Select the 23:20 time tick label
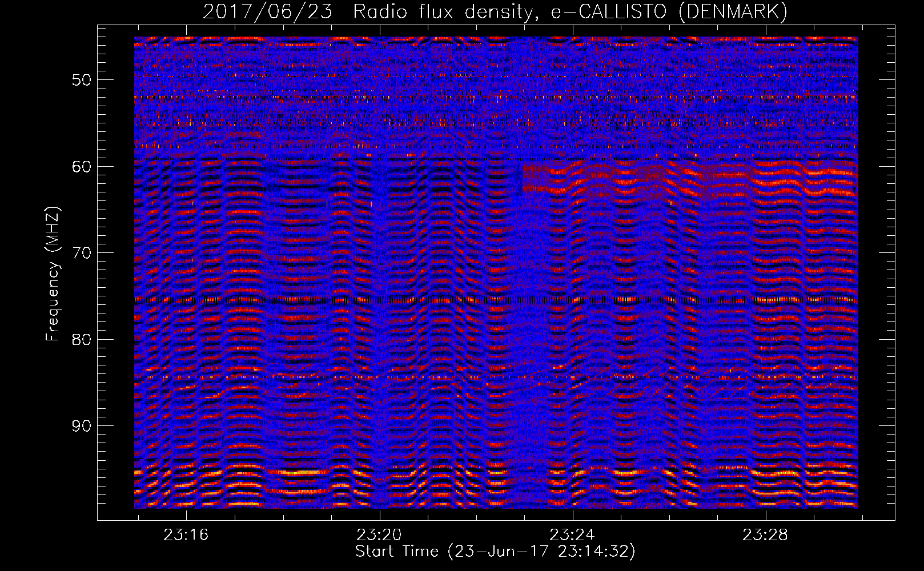The height and width of the screenshot is (571, 924). [x=379, y=535]
